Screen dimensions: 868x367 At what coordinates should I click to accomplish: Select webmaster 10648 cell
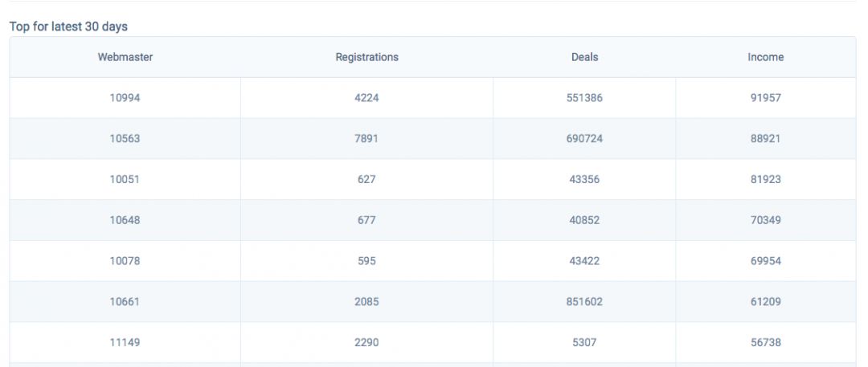click(x=125, y=220)
